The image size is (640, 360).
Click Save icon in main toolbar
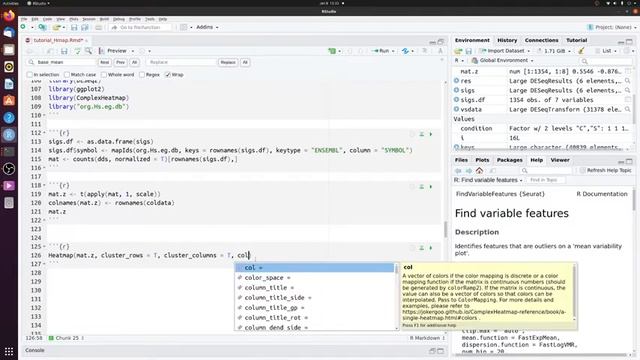tap(74, 27)
